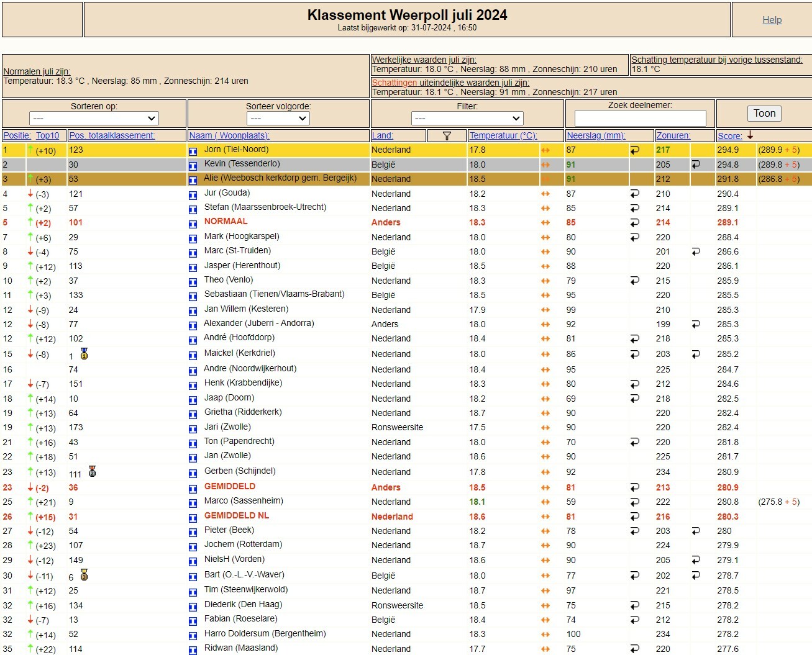Viewport: 812px width, 655px height.
Task: Click the blue icon beside Kevin (Tessenderlo)
Action: click(x=193, y=165)
